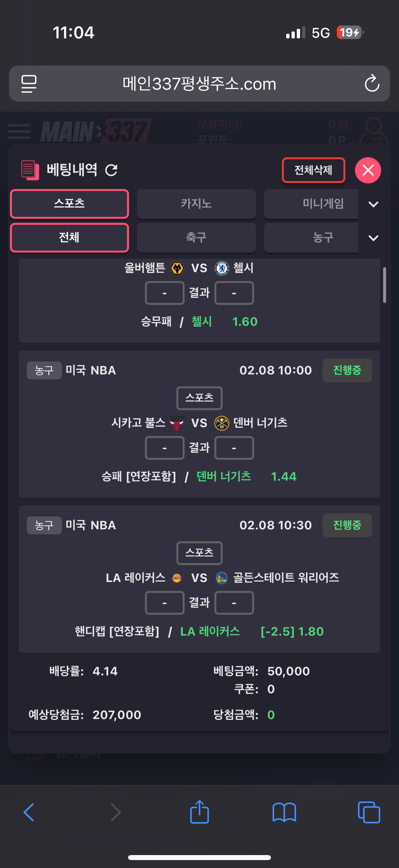The height and width of the screenshot is (868, 399).
Task: Tap the Safari address bar URL
Action: 199,83
